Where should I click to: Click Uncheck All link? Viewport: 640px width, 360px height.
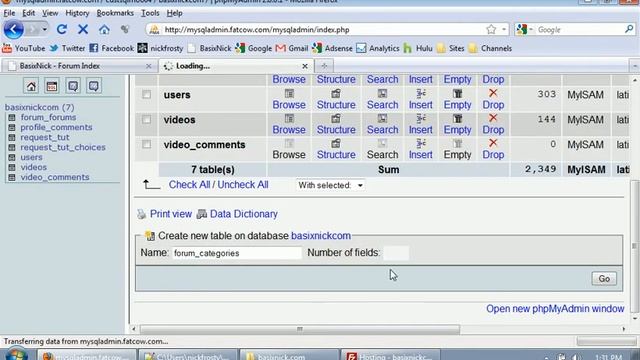(243, 185)
